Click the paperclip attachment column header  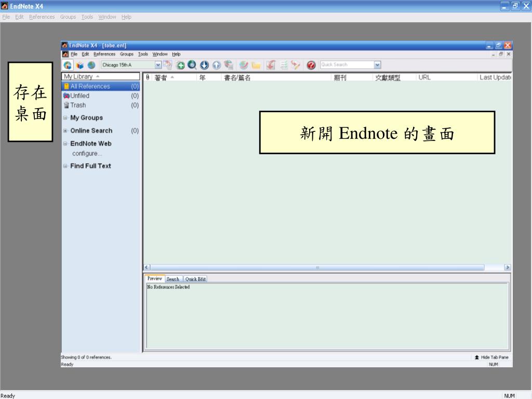(148, 77)
